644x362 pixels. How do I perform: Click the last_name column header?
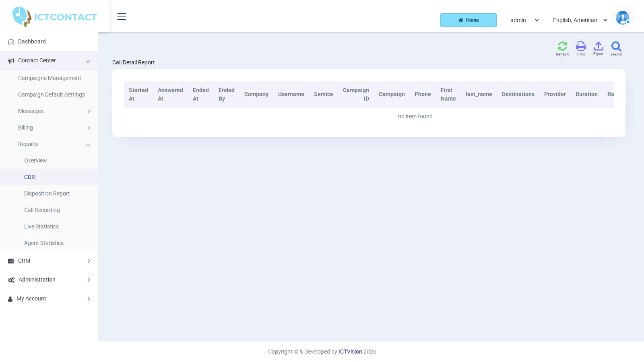(x=479, y=94)
